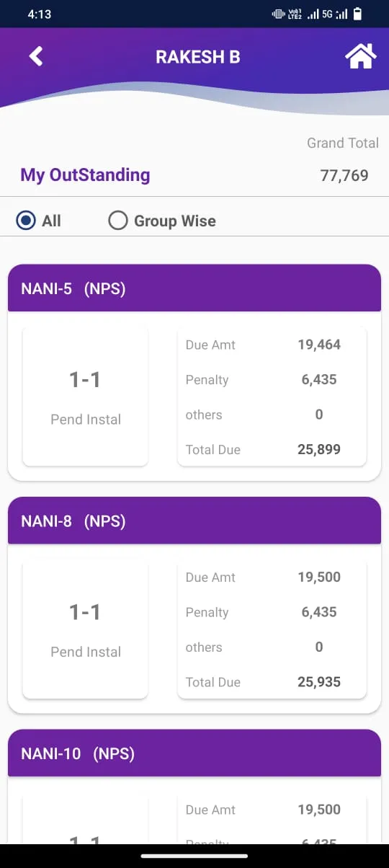Tap the RAKESH B title
This screenshot has height=868, width=389.
(198, 57)
